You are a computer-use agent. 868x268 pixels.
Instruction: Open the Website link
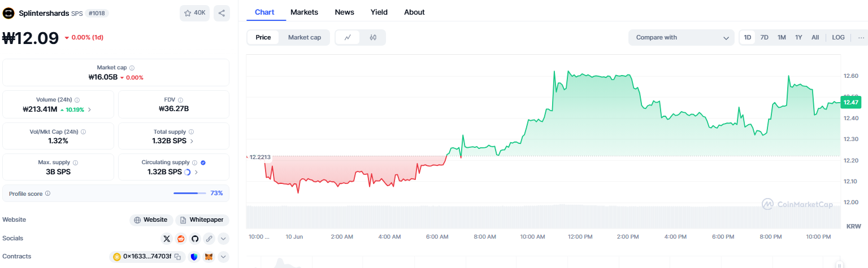[151, 220]
